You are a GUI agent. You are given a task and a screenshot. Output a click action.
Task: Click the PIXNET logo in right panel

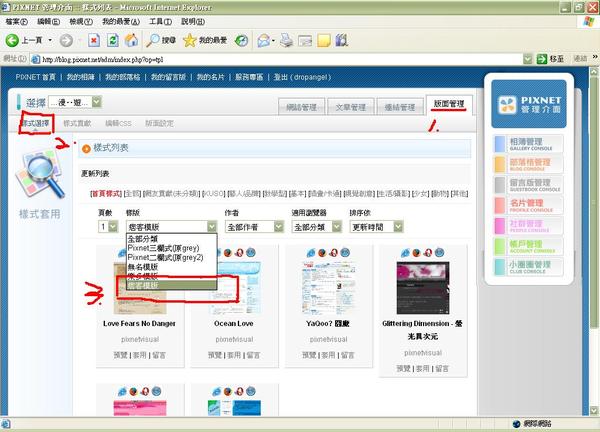(529, 104)
